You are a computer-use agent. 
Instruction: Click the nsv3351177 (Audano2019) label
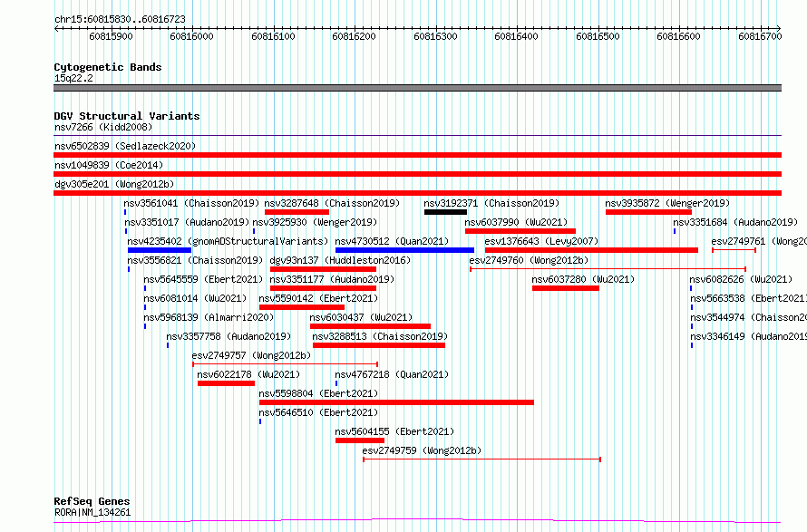coord(332,279)
